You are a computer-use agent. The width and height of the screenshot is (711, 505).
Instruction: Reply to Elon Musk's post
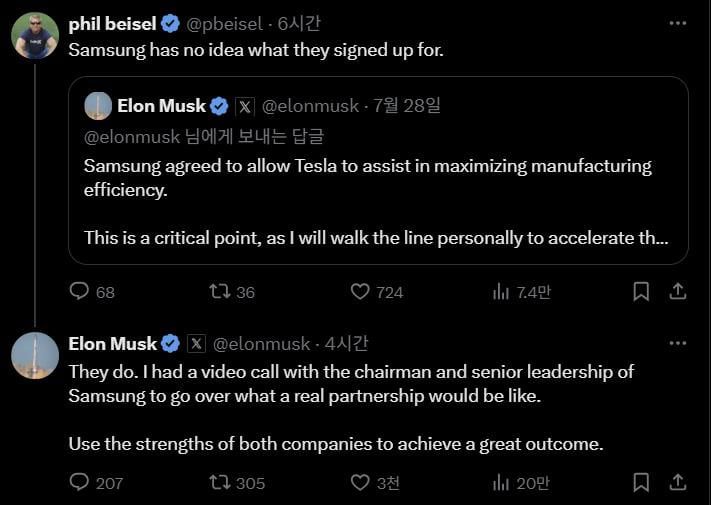tap(80, 482)
